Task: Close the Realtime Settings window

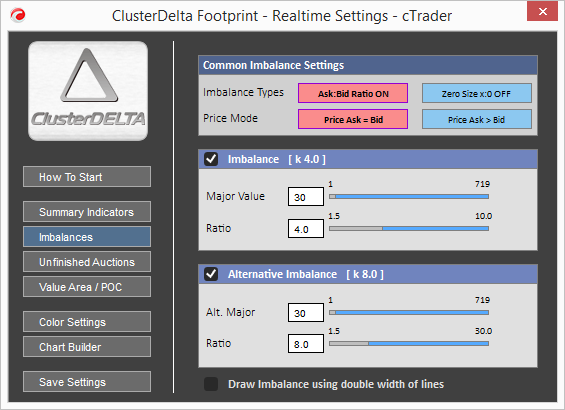Action: point(542,12)
